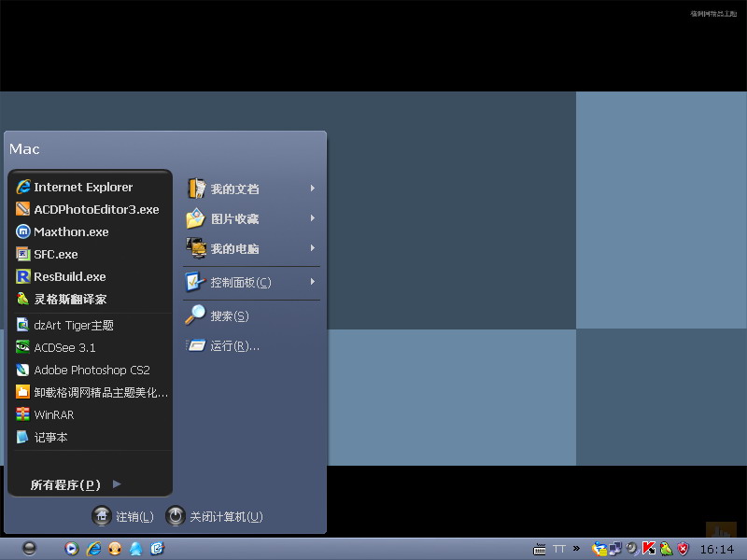Click the round Start orb on taskbar

(30, 549)
